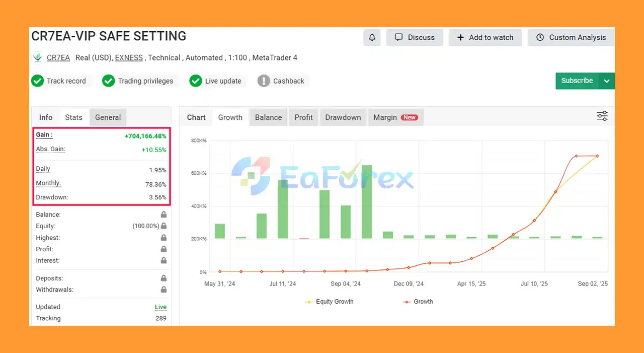This screenshot has height=353, width=644.
Task: Click the Gain label
Action: click(44, 135)
